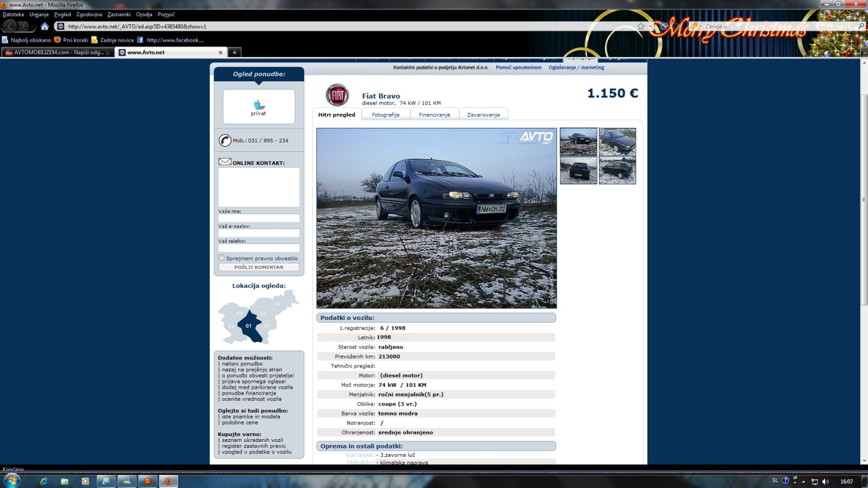Open the history dropdown next to forward arrow
This screenshot has width=868, height=488.
33,26
